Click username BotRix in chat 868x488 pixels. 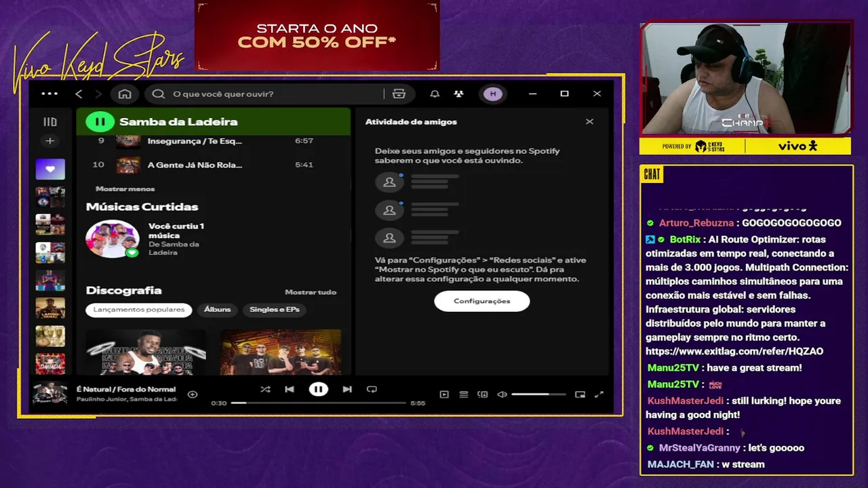click(685, 239)
